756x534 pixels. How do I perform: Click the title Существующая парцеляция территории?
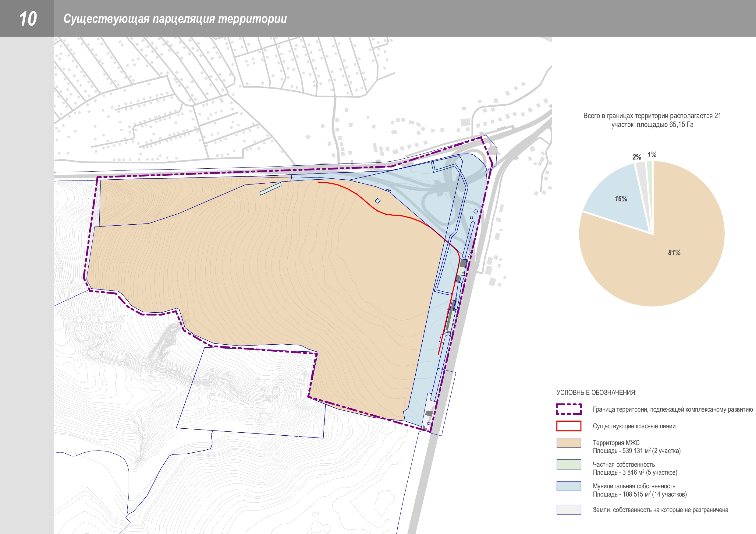(175, 19)
